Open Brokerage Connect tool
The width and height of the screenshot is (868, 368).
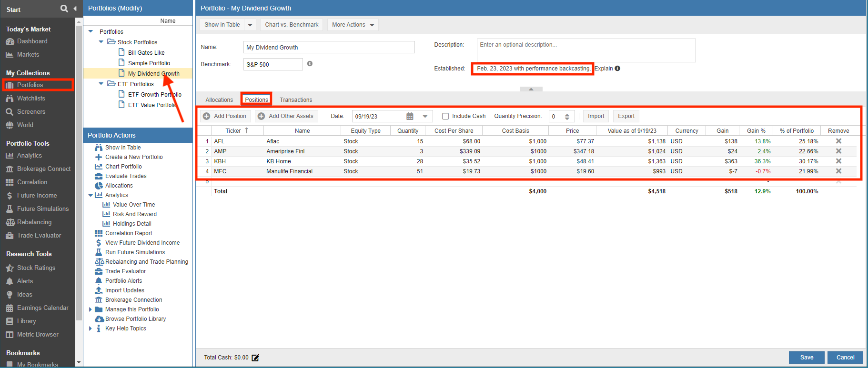coord(44,169)
